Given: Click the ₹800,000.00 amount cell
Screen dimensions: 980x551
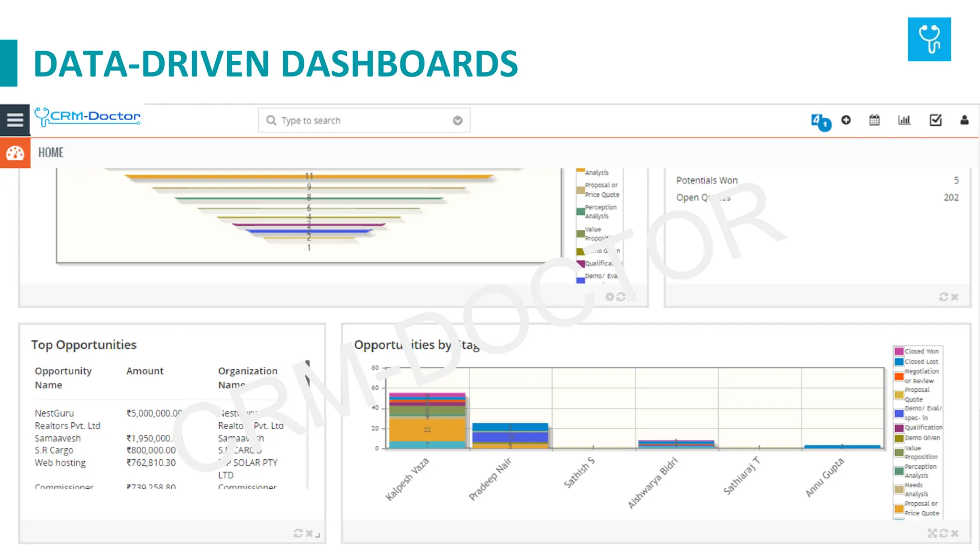Looking at the screenshot, I should pyautogui.click(x=151, y=450).
